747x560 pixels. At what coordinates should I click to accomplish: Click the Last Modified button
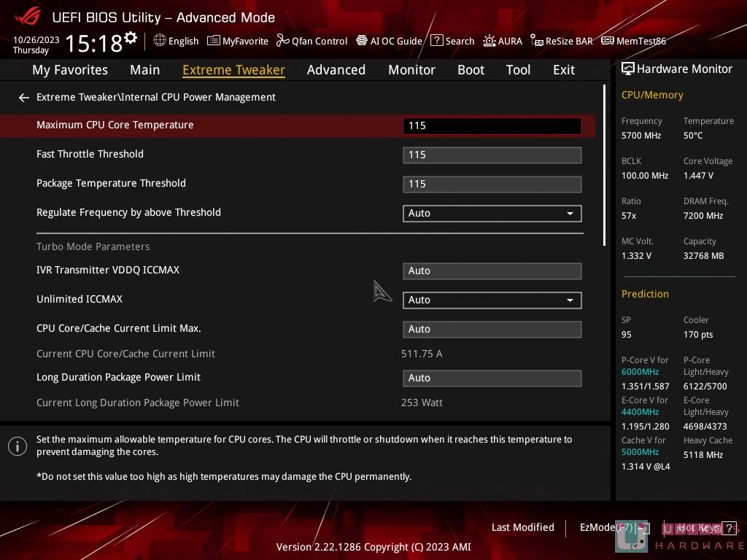click(522, 527)
